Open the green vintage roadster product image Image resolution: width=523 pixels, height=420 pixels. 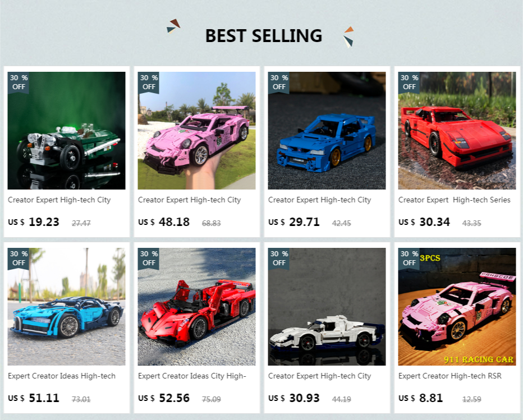(66, 131)
